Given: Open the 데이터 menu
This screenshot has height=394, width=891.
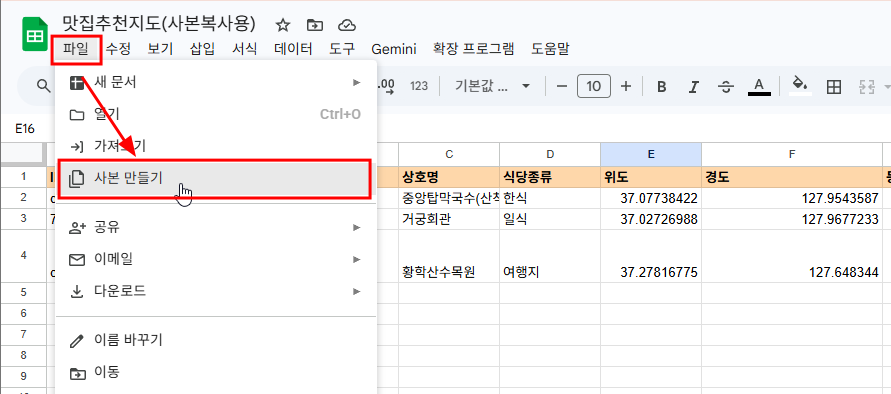Looking at the screenshot, I should 293,49.
